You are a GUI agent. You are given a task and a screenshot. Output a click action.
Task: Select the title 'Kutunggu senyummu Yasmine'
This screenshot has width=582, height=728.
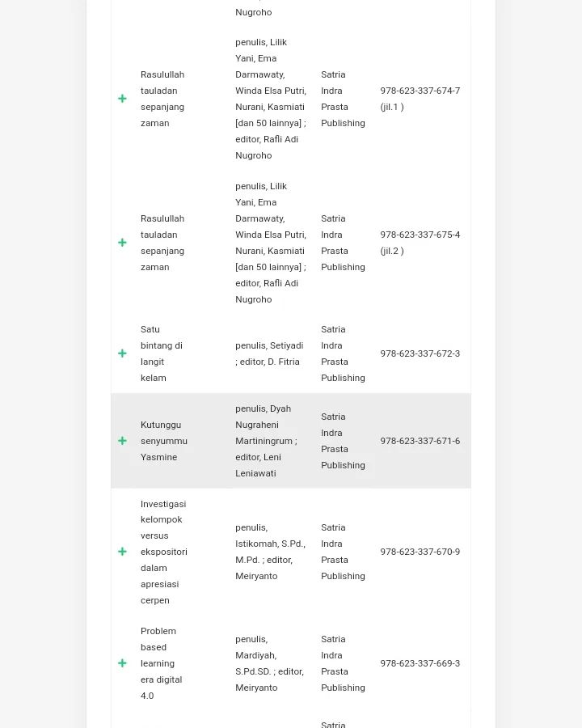click(x=164, y=441)
